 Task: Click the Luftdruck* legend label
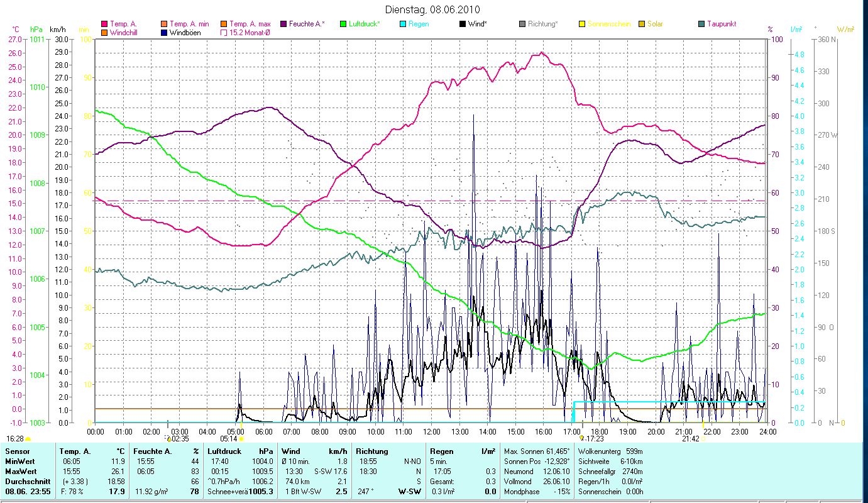pyautogui.click(x=365, y=24)
